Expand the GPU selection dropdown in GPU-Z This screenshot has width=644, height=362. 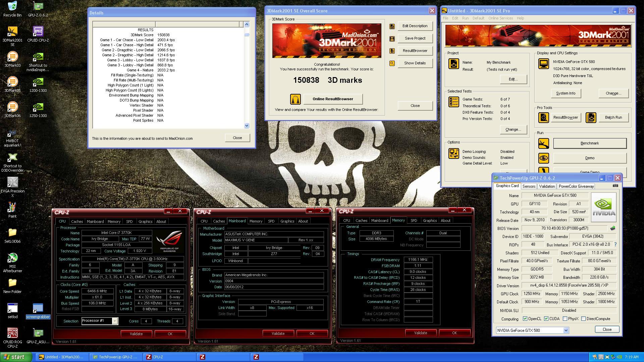pos(566,330)
